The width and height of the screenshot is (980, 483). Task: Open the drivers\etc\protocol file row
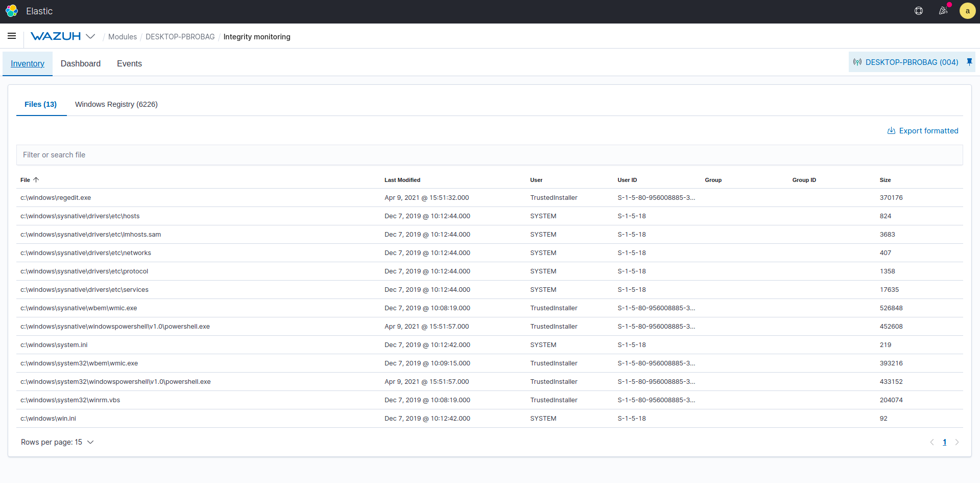tap(490, 271)
